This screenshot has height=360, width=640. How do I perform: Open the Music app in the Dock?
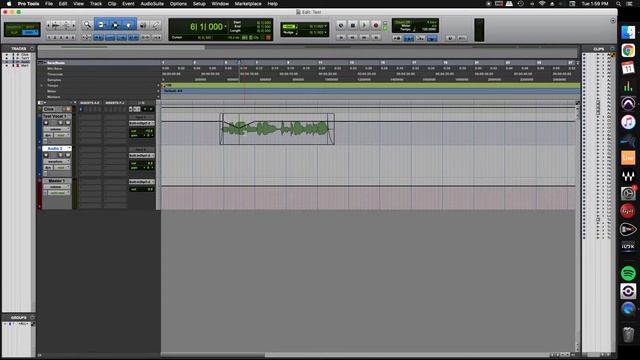pyautogui.click(x=628, y=122)
